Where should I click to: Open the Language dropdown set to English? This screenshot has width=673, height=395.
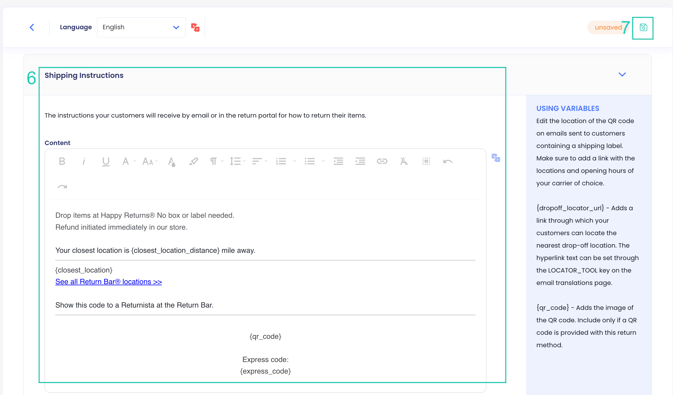(141, 27)
